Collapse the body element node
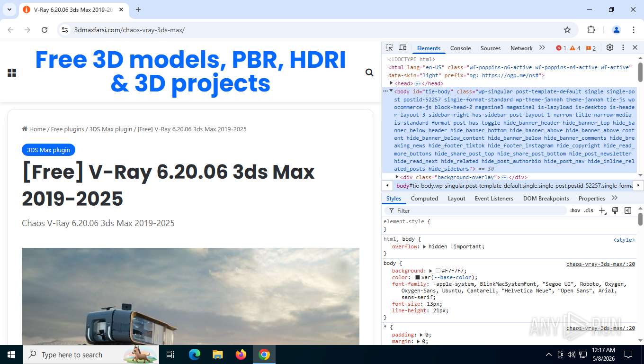The width and height of the screenshot is (644, 364). (x=391, y=91)
